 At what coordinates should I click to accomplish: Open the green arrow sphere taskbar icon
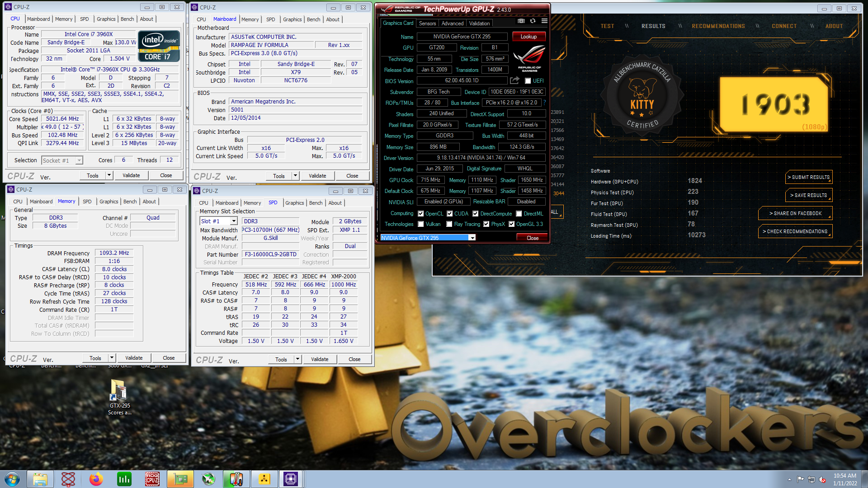pyautogui.click(x=208, y=479)
